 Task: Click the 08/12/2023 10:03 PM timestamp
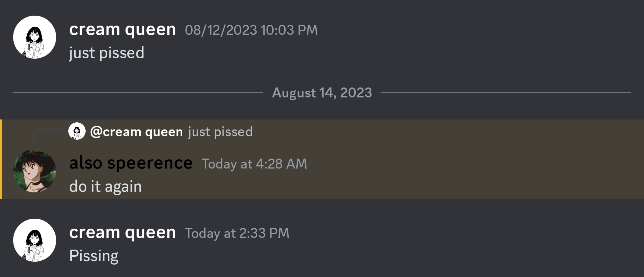click(251, 30)
